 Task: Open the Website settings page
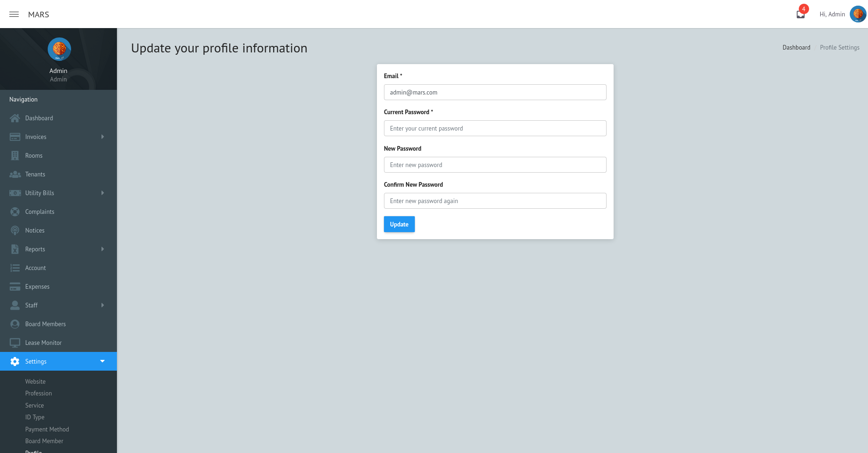click(35, 381)
